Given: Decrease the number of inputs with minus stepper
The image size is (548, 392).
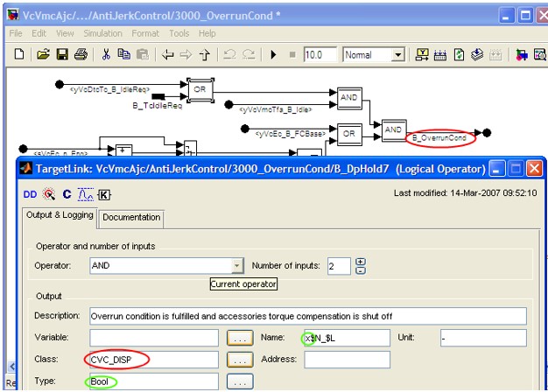Looking at the screenshot, I should click(361, 270).
